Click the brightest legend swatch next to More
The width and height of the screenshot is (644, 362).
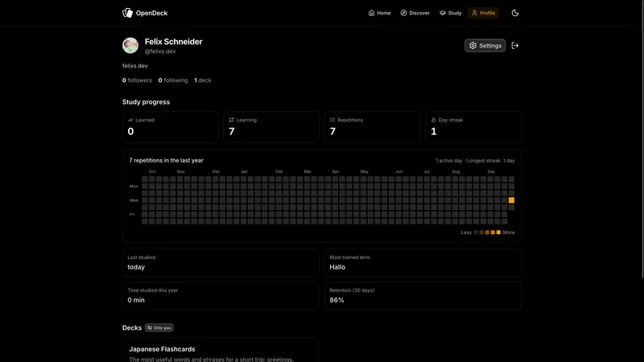(x=498, y=232)
